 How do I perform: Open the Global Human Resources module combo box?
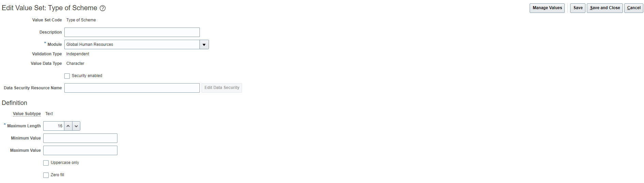click(132, 44)
